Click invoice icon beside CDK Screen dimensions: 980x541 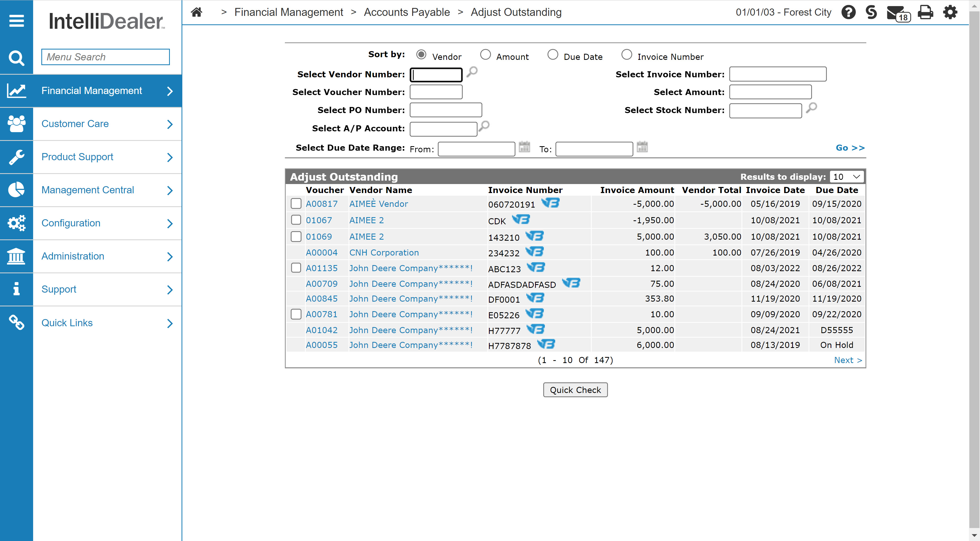click(521, 219)
